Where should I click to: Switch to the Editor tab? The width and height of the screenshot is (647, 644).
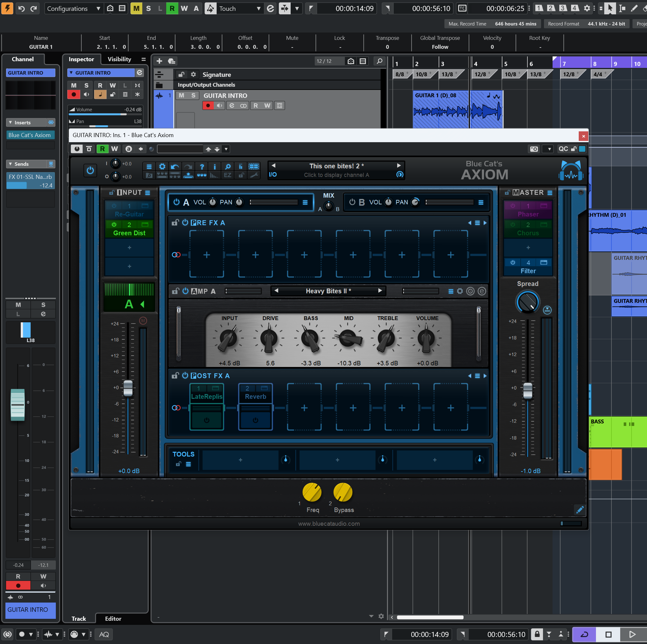click(x=113, y=618)
